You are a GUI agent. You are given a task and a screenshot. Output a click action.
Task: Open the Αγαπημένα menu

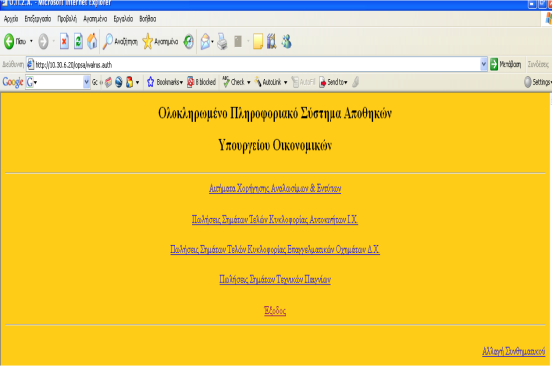95,19
